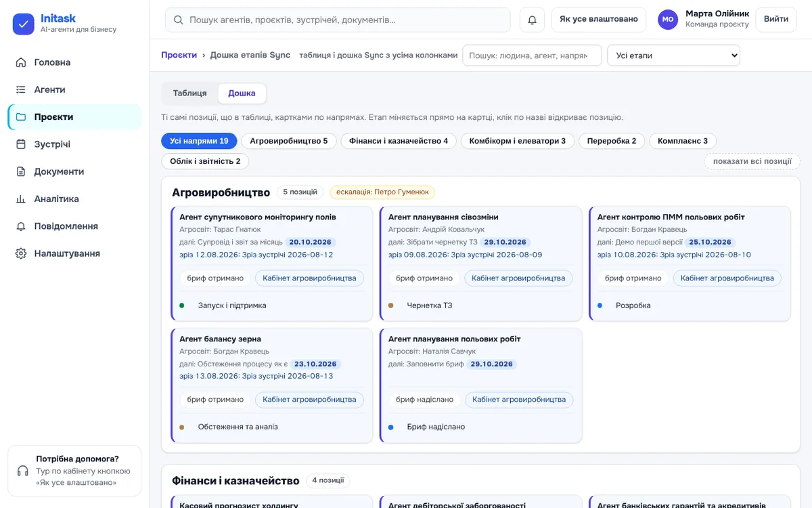The height and width of the screenshot is (508, 812).
Task: Click the magnifier icon in the top search
Action: coord(179,20)
